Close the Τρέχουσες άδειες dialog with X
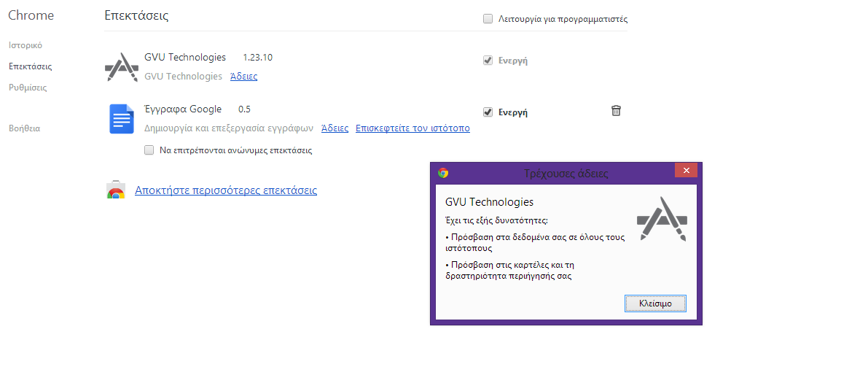This screenshot has width=868, height=375. (686, 171)
